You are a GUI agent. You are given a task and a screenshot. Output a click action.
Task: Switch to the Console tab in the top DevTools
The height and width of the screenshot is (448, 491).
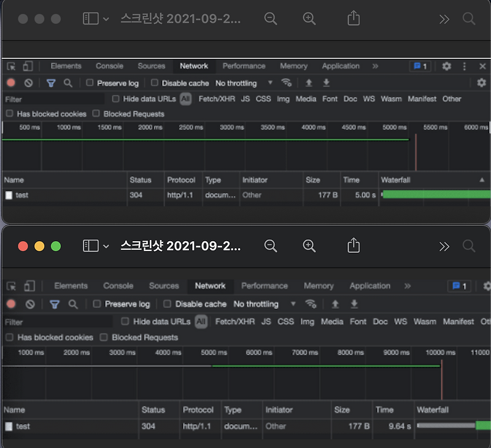tap(109, 66)
